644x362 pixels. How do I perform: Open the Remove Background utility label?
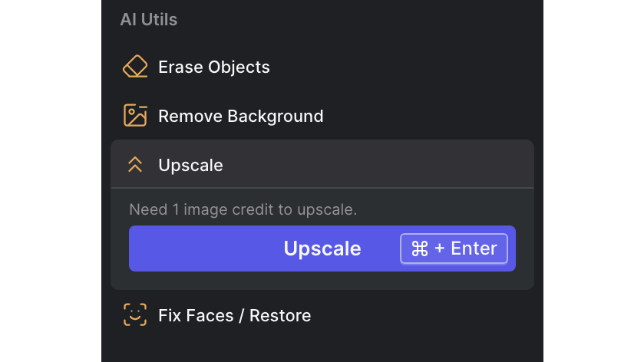point(240,116)
